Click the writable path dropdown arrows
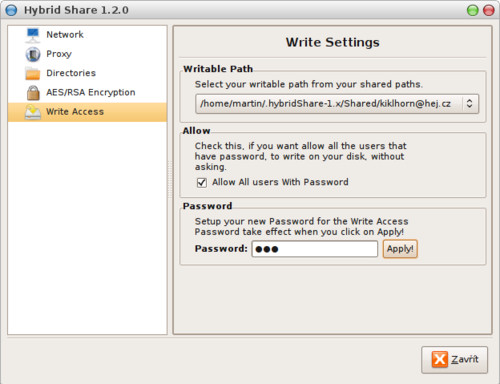Viewport: 500px width, 384px height. tap(469, 104)
